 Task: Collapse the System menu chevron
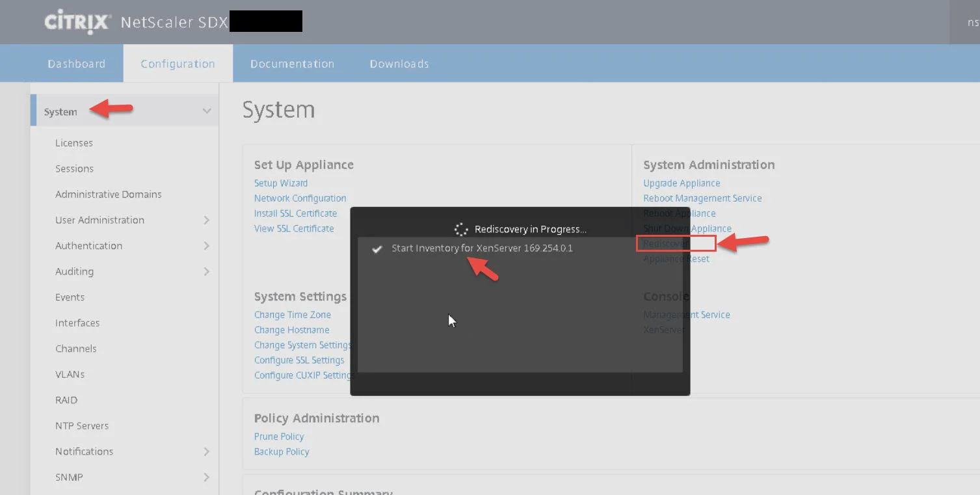pos(207,111)
